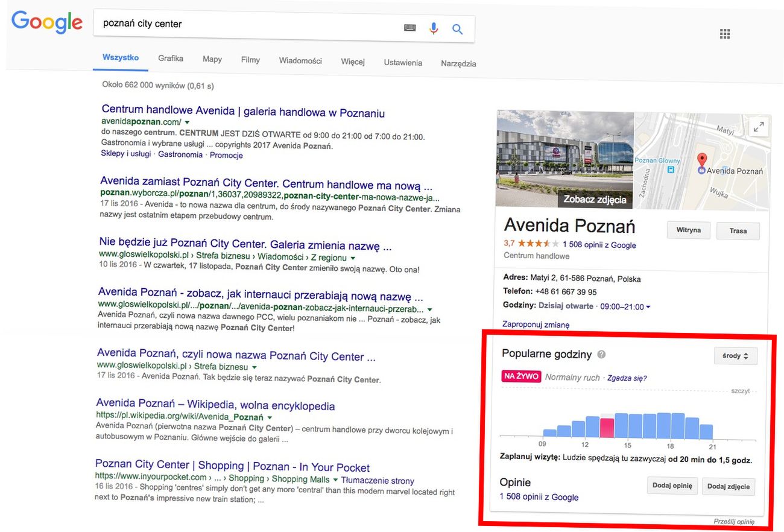Switch to the Filmy tab
The height and width of the screenshot is (532, 784).
tap(250, 60)
